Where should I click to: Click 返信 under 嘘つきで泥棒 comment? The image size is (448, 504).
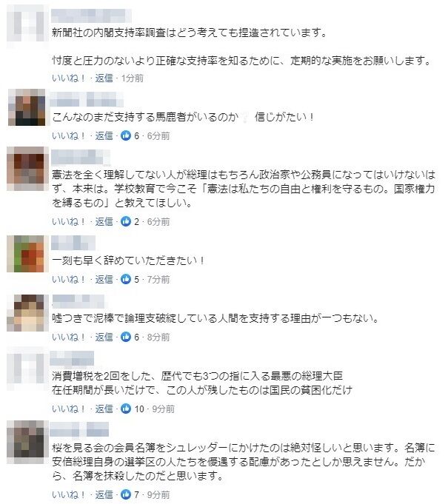(104, 337)
